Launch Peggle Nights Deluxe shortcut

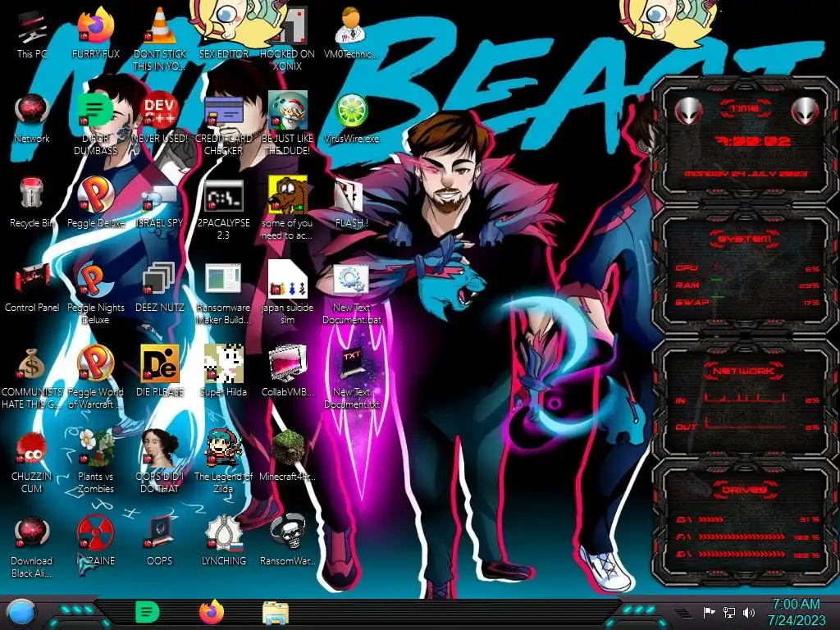coord(95,294)
